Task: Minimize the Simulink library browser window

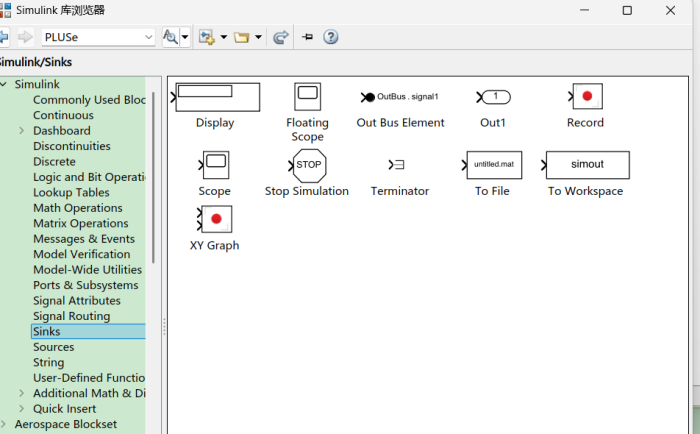Action: tap(584, 10)
